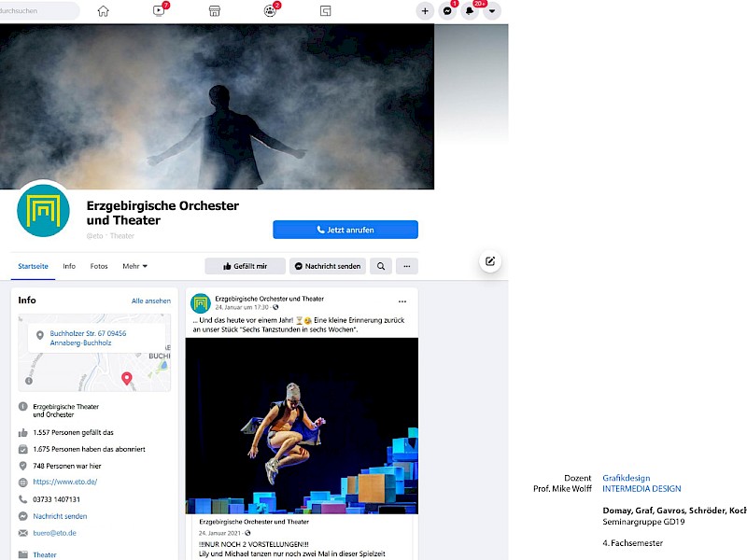
Task: Open the post timestamp 24. Januar um 17:30
Action: 242,307
